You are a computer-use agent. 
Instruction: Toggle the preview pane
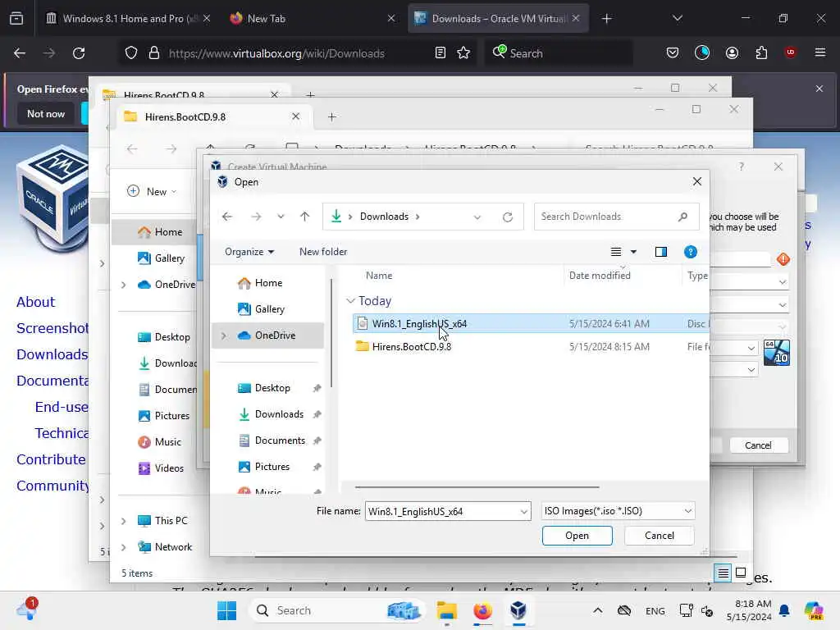tap(661, 252)
